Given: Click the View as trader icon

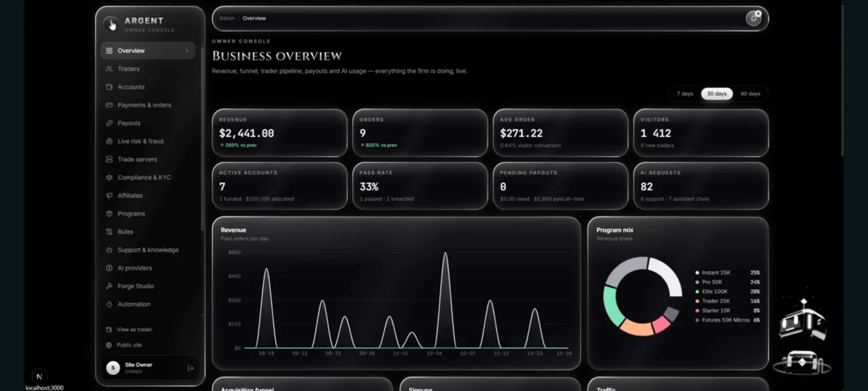Looking at the screenshot, I should (108, 330).
